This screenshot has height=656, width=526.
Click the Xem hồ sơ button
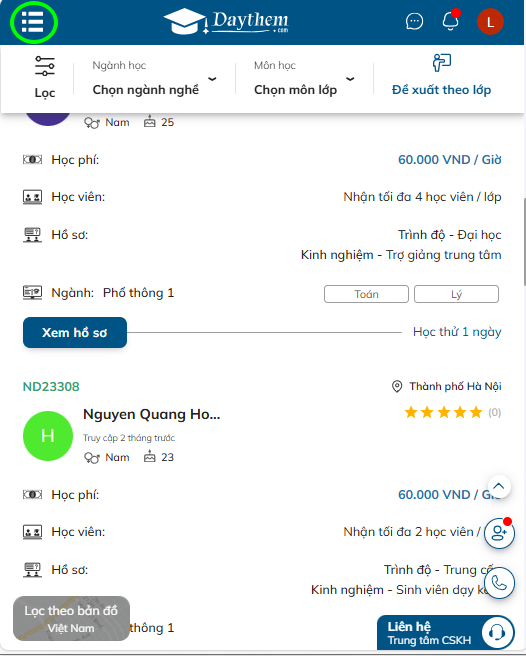coord(75,333)
